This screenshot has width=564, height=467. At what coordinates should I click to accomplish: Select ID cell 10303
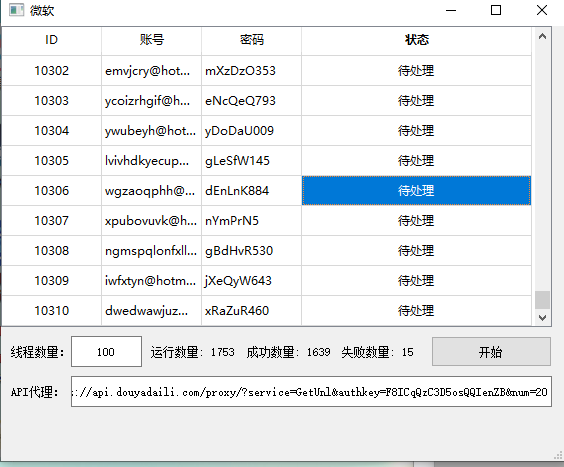click(51, 101)
